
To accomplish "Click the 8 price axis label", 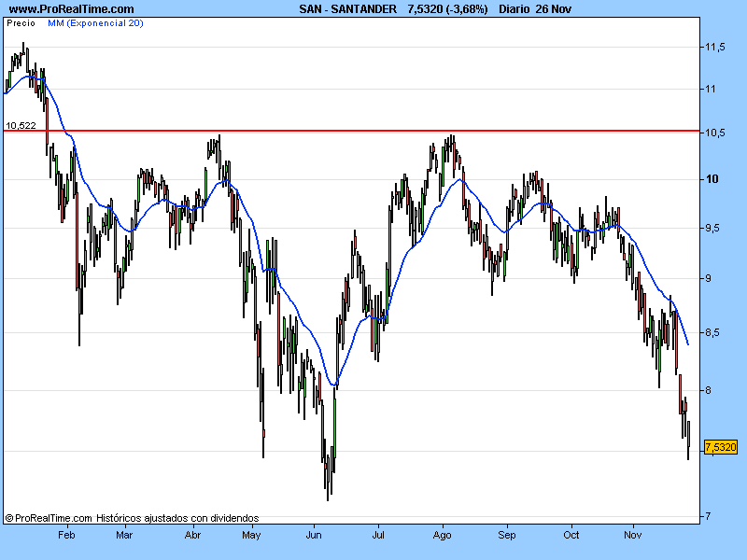I will pyautogui.click(x=708, y=390).
